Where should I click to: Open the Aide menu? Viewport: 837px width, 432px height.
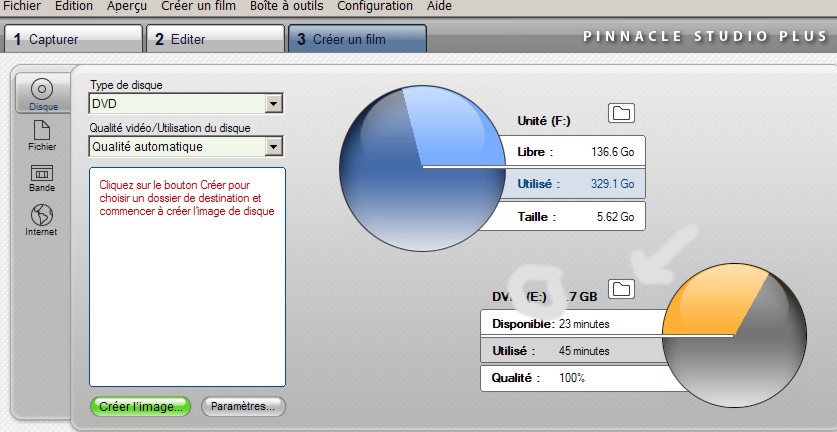(440, 6)
